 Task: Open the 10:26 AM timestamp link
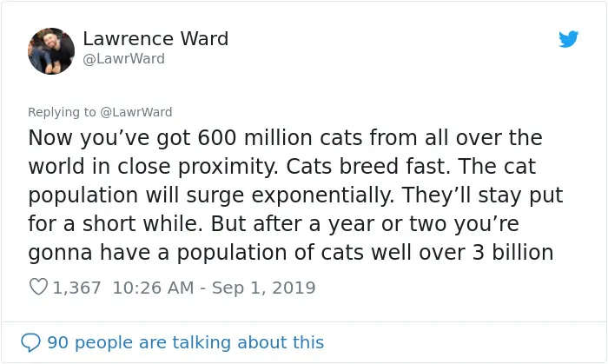coord(153,288)
